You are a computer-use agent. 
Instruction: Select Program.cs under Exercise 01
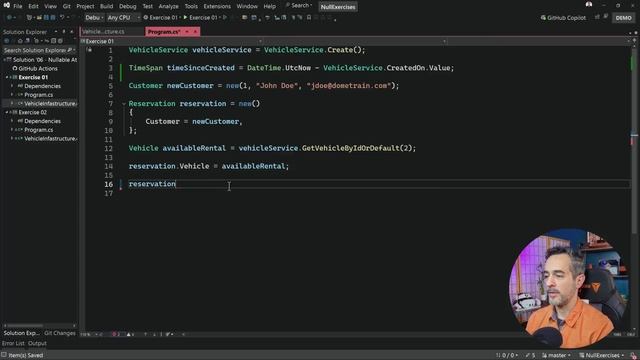point(38,95)
